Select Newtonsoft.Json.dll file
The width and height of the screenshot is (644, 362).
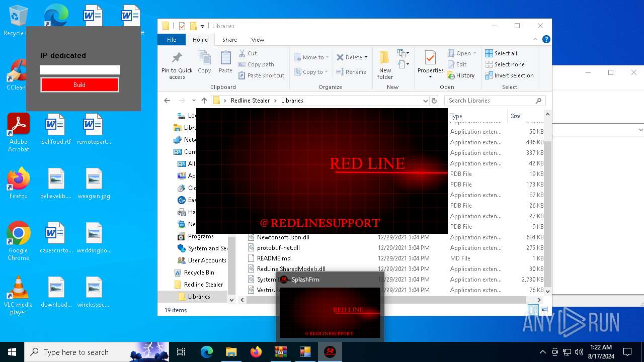(x=283, y=237)
